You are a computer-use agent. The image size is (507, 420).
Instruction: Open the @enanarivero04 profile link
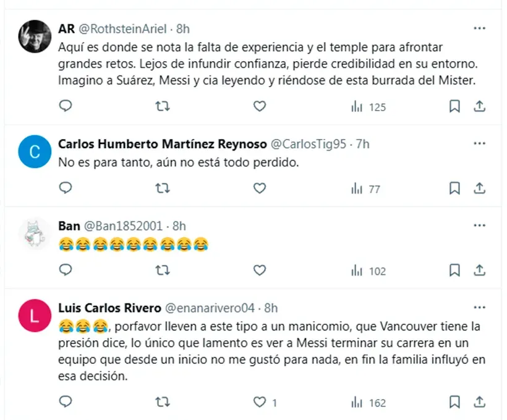click(x=211, y=308)
